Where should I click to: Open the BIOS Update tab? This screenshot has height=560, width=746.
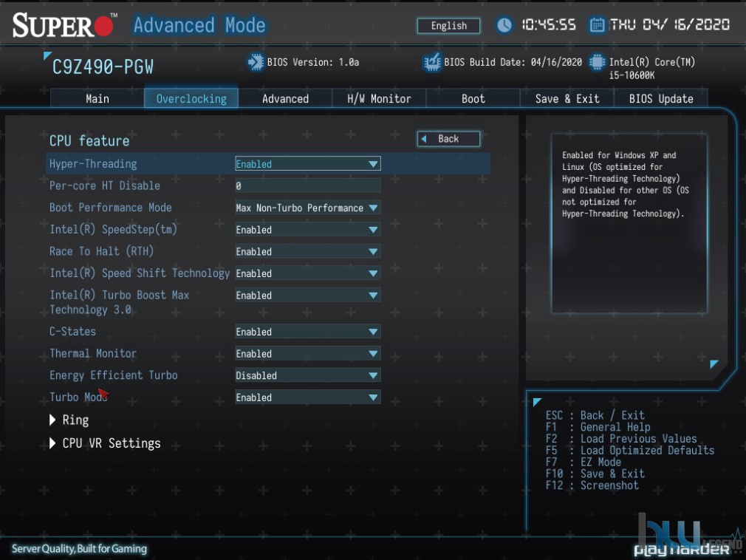pos(661,98)
